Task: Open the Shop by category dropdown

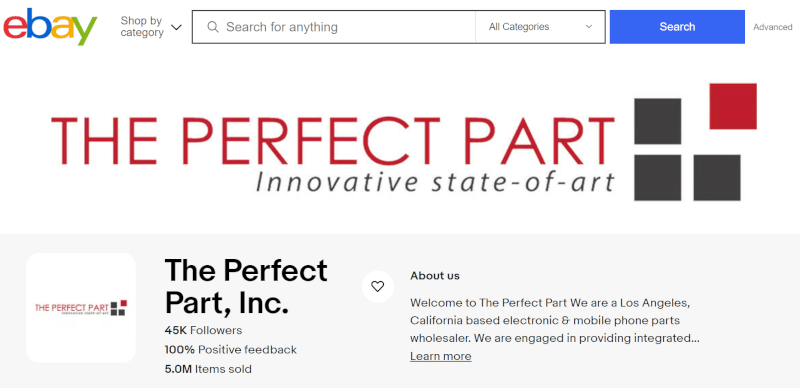Action: point(151,27)
